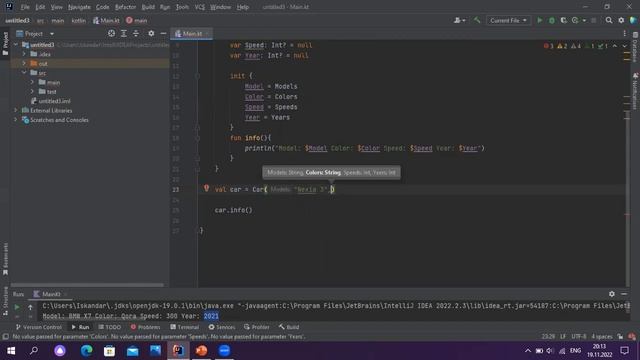Collapse the untitled3 project root
This screenshot has width=640, height=360.
[x=16, y=44]
